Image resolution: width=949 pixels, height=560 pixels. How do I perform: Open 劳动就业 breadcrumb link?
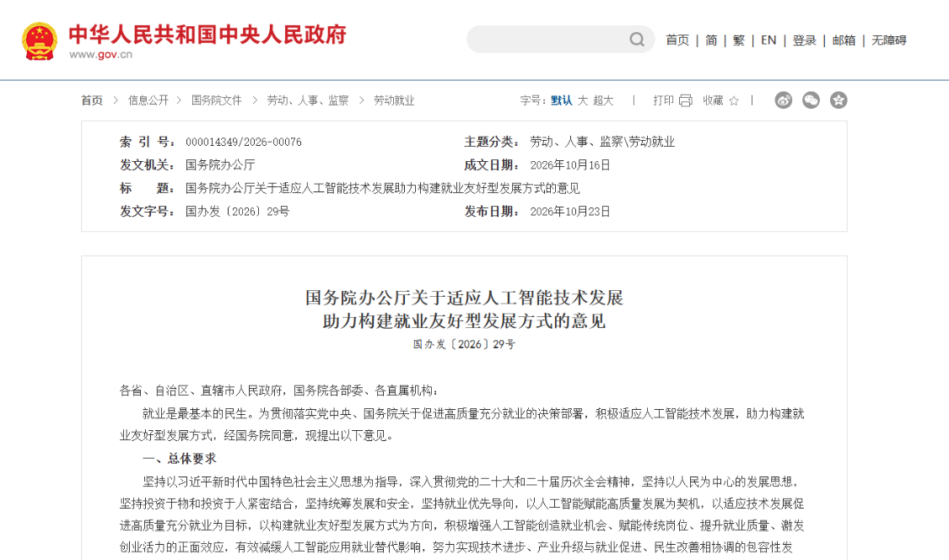click(x=394, y=100)
